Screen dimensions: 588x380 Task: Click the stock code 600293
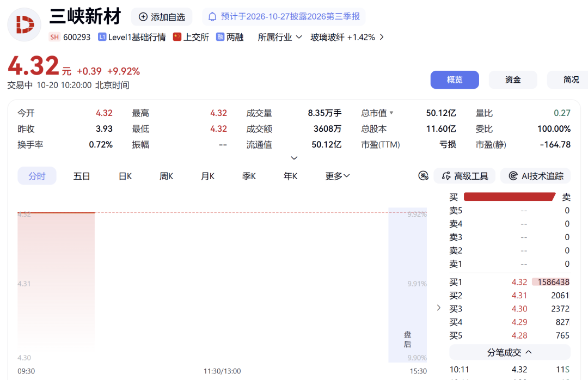[77, 37]
